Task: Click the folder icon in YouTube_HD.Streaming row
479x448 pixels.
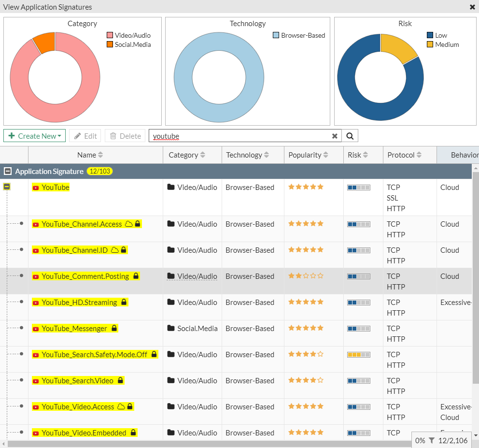Action: pyautogui.click(x=171, y=303)
